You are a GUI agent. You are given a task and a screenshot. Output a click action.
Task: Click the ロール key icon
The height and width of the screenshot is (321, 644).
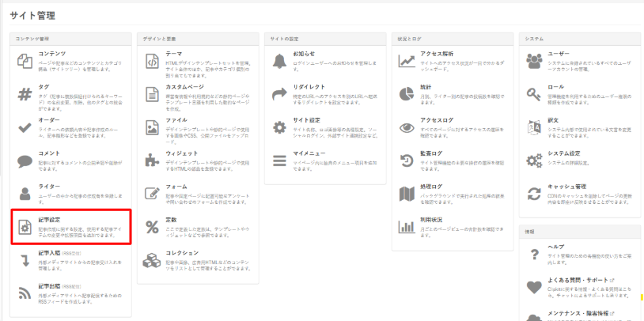click(534, 95)
